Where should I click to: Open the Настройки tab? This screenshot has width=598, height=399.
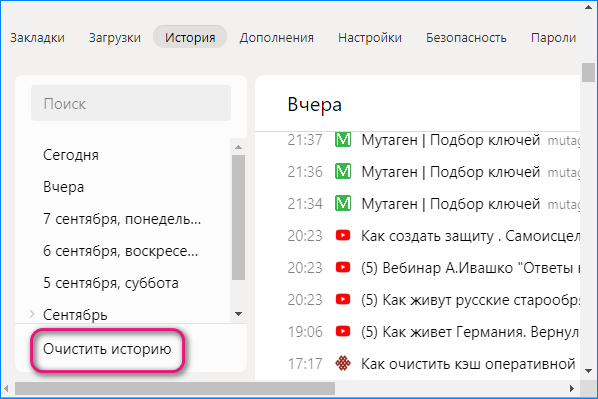click(x=370, y=38)
